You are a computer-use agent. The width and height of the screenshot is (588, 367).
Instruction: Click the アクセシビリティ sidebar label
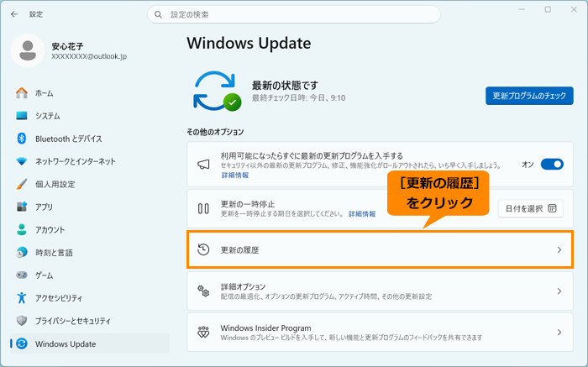point(59,298)
